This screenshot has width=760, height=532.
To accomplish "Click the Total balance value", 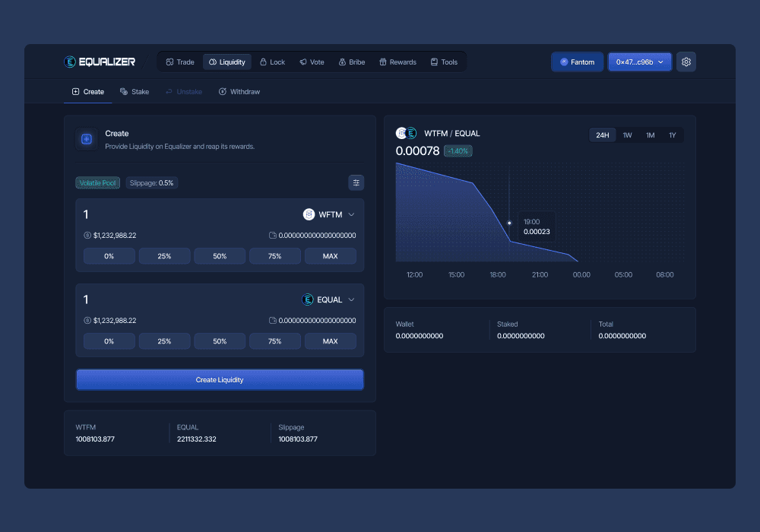I will (x=622, y=336).
